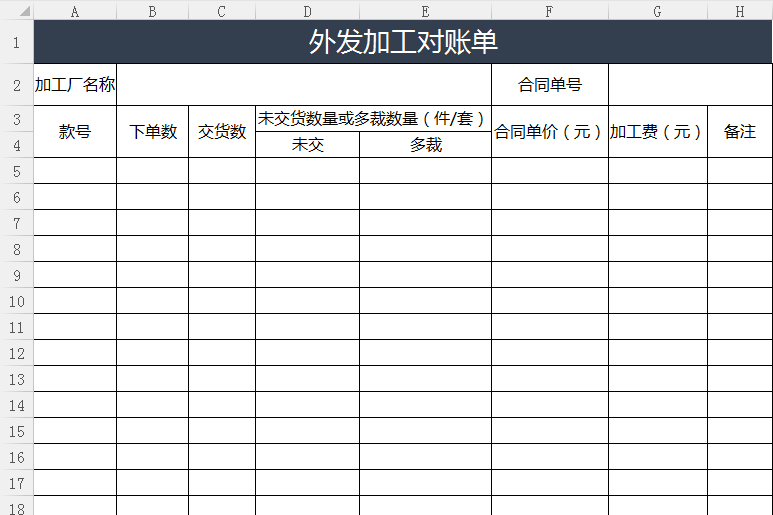Click the 加工费（元）header cell

point(657,132)
